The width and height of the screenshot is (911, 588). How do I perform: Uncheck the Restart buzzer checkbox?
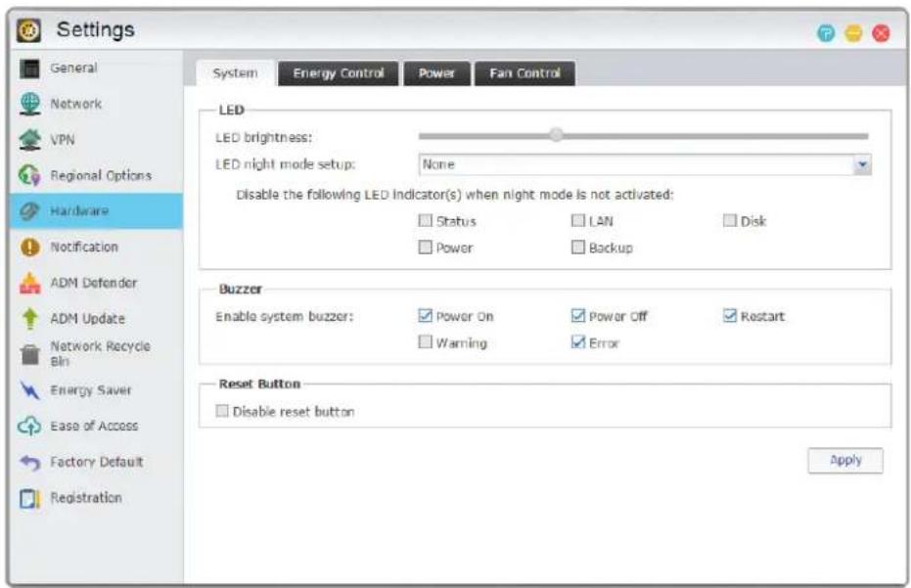point(730,315)
